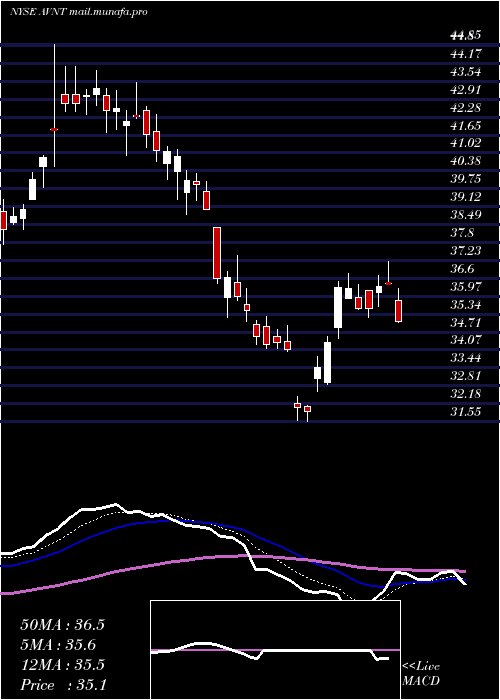Click the 41.65 price level label
The image size is (500, 700).
coord(466,125)
